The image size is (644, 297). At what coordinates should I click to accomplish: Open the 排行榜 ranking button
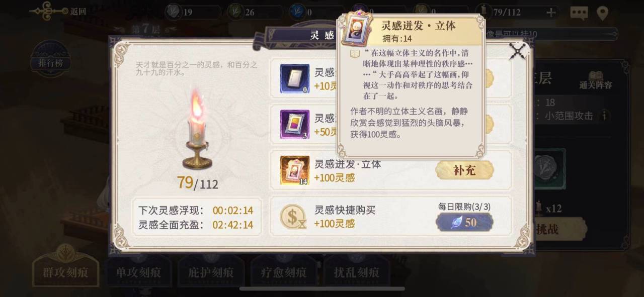point(50,62)
